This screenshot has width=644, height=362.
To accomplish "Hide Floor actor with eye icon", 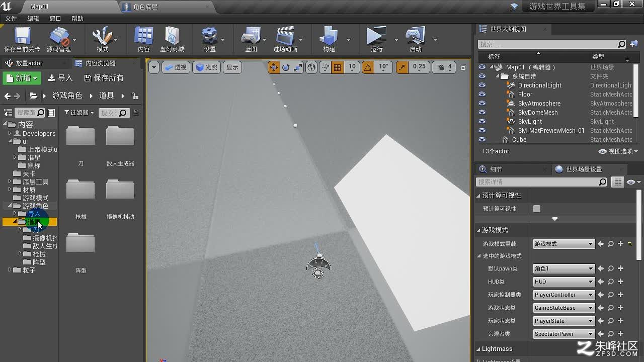I will [x=482, y=95].
